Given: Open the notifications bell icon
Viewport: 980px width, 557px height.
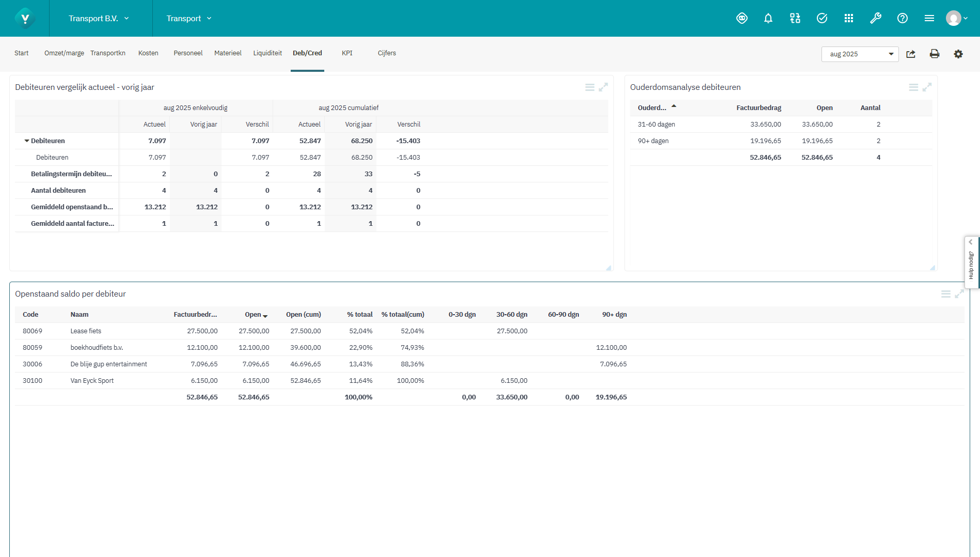Looking at the screenshot, I should [x=768, y=18].
